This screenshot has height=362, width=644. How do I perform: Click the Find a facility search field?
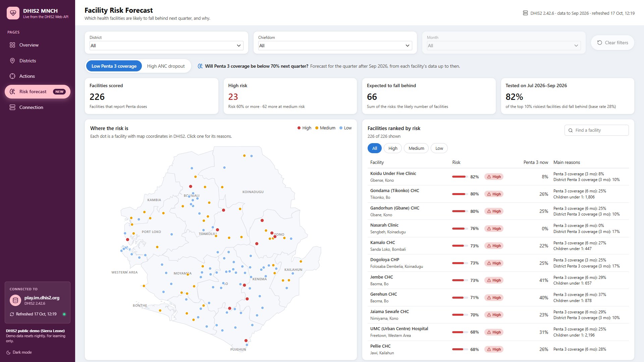tap(596, 130)
